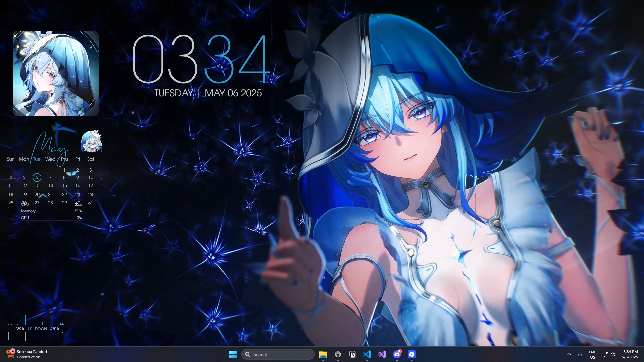Open File Explorer from the taskbar
This screenshot has width=644, height=362.
(323, 354)
